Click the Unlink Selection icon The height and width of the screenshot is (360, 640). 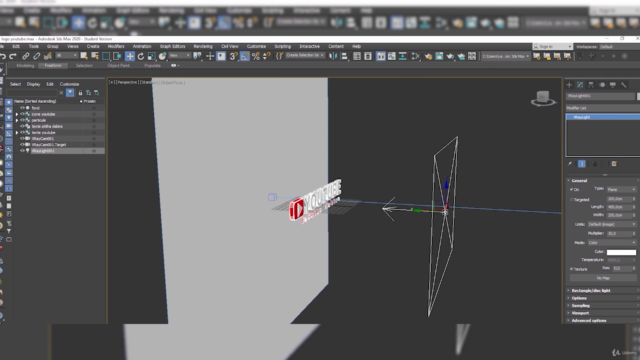pyautogui.click(x=36, y=56)
